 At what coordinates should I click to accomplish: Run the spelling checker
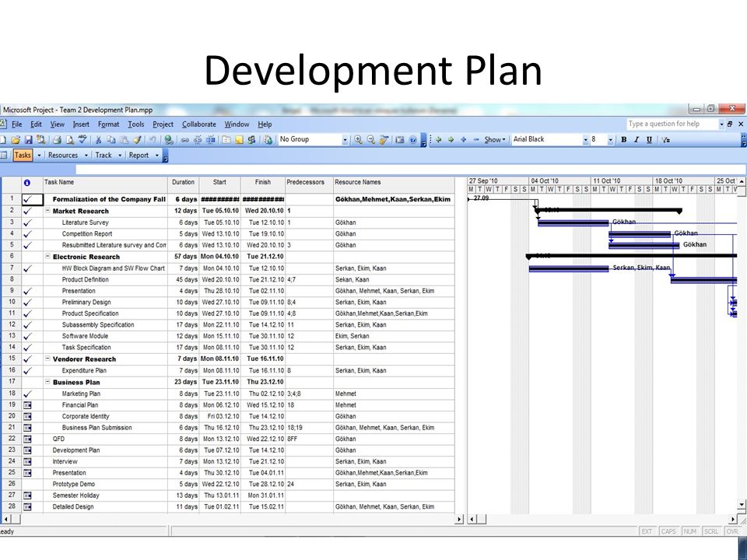82,139
